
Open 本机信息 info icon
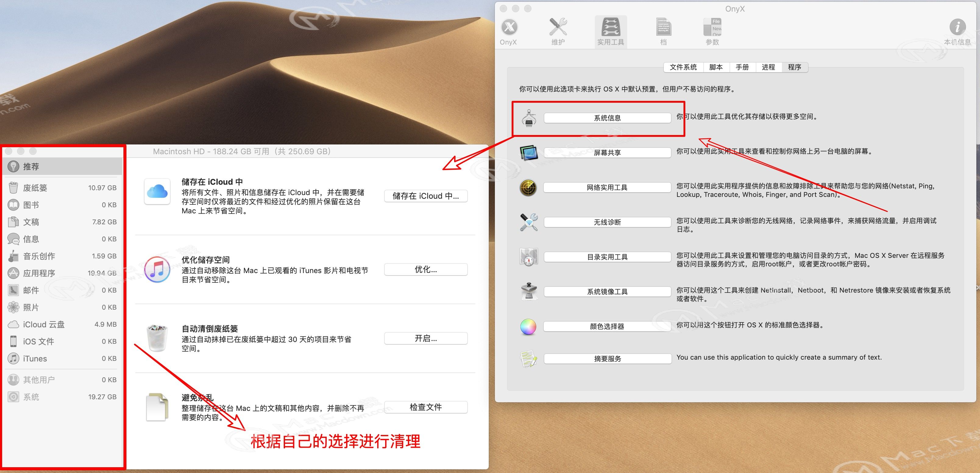pyautogui.click(x=957, y=27)
